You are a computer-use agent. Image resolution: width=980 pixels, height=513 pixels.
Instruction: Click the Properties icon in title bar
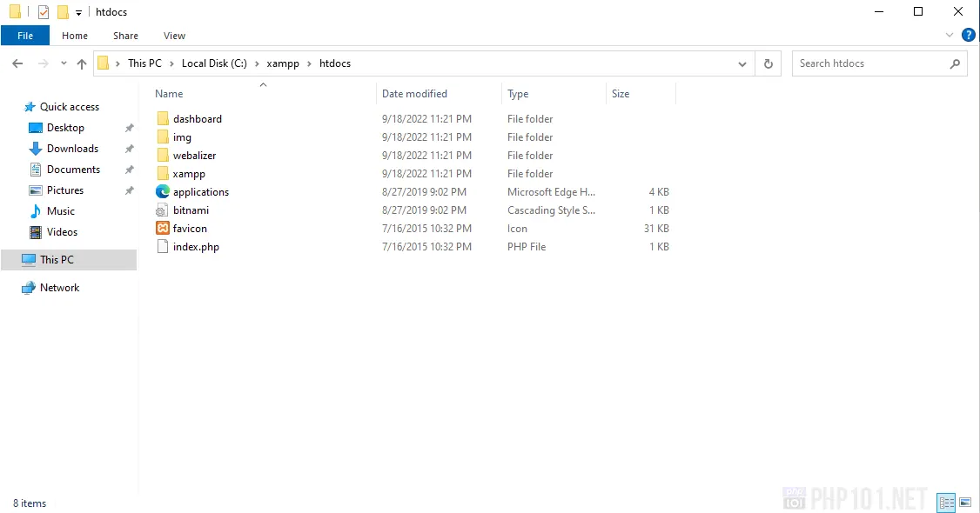44,12
